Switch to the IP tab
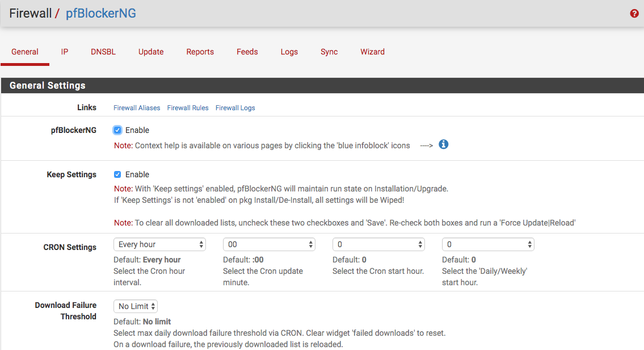Viewport: 644px width, 350px height. tap(65, 52)
